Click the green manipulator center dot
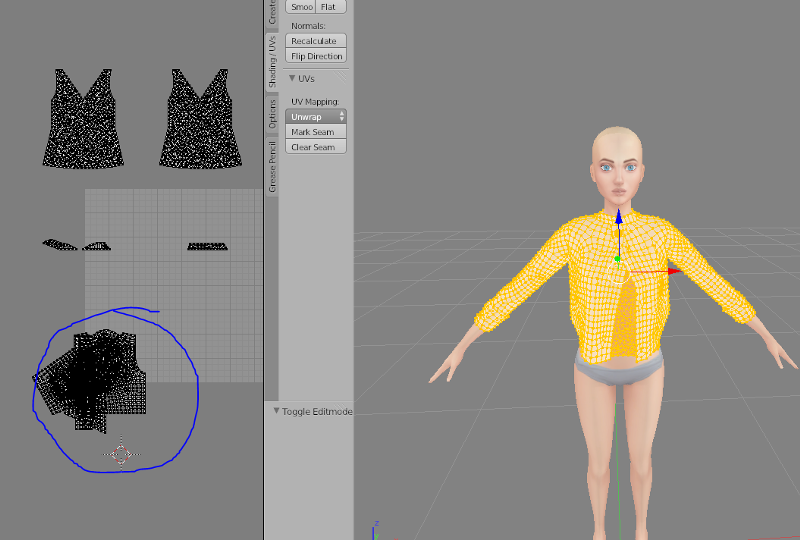Screen dimensions: 800x540 617,259
